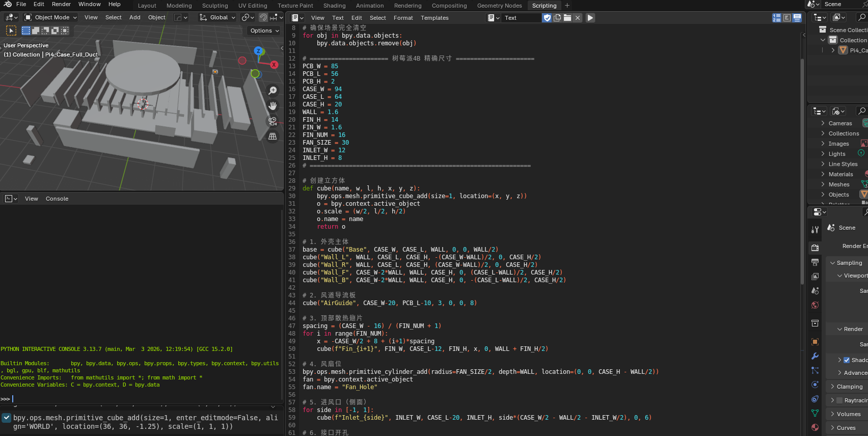Open the World properties globe tab
This screenshot has width=868, height=436.
click(815, 305)
